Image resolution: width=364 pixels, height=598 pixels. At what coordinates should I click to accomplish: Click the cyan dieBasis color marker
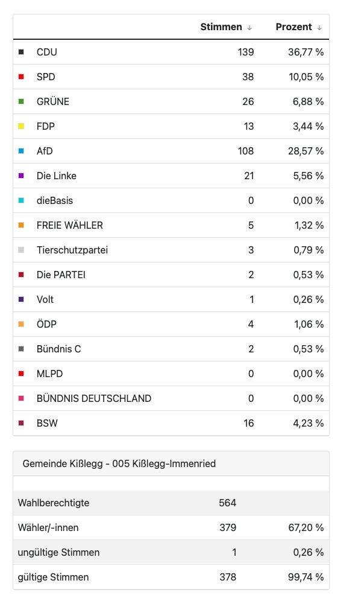[21, 200]
